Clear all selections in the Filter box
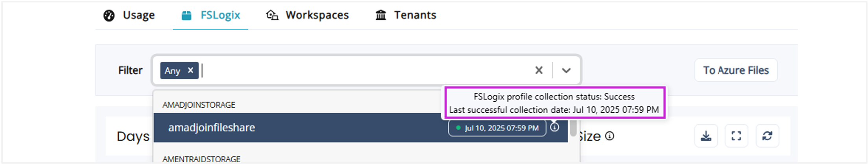This screenshot has width=868, height=165. click(539, 70)
